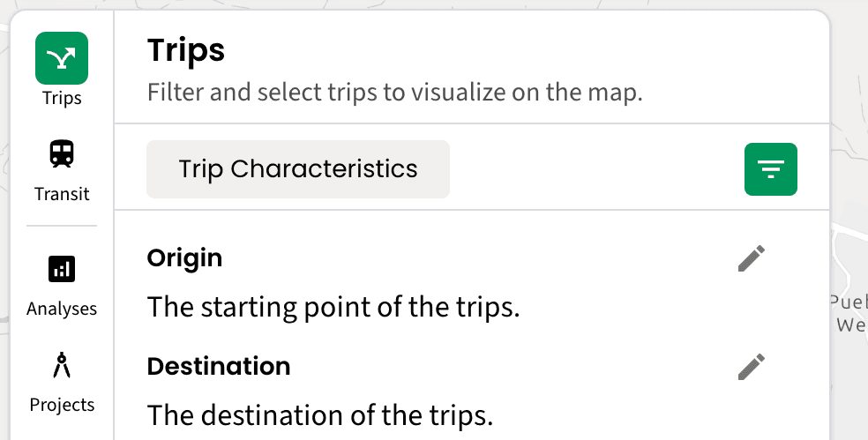The height and width of the screenshot is (440, 868).
Task: Click the Analyses label in the sidebar
Action: [62, 309]
